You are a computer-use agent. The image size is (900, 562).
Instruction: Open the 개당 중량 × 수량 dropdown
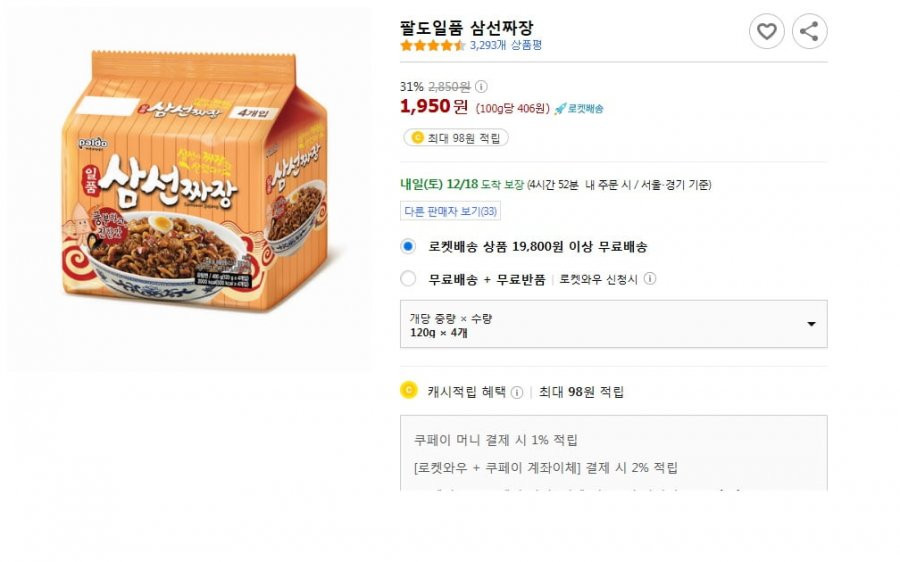[614, 324]
